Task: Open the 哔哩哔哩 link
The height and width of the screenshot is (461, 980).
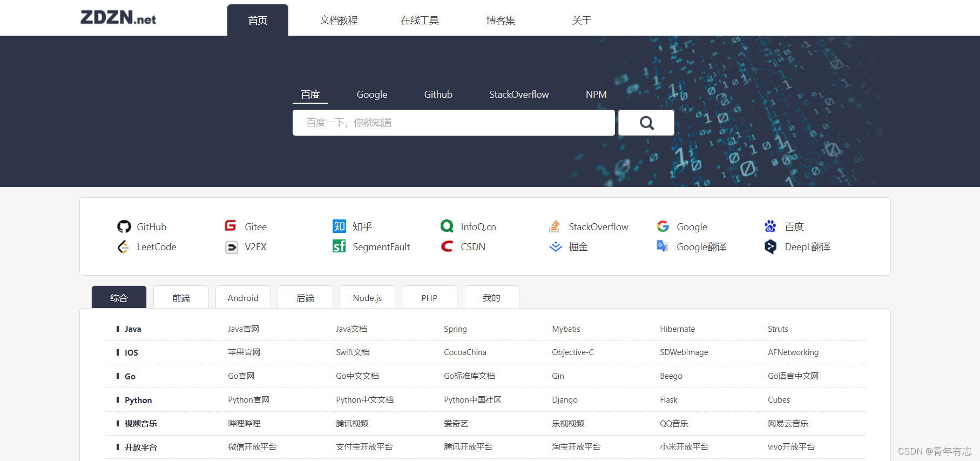Action: [244, 423]
